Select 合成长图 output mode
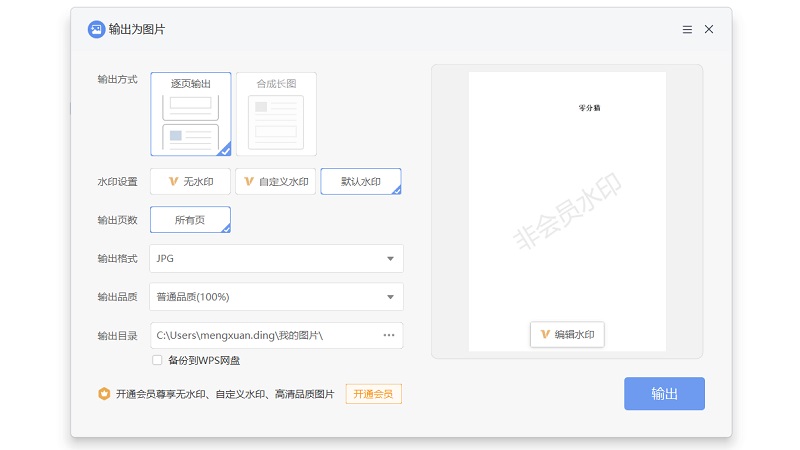The image size is (800, 450). [x=276, y=113]
